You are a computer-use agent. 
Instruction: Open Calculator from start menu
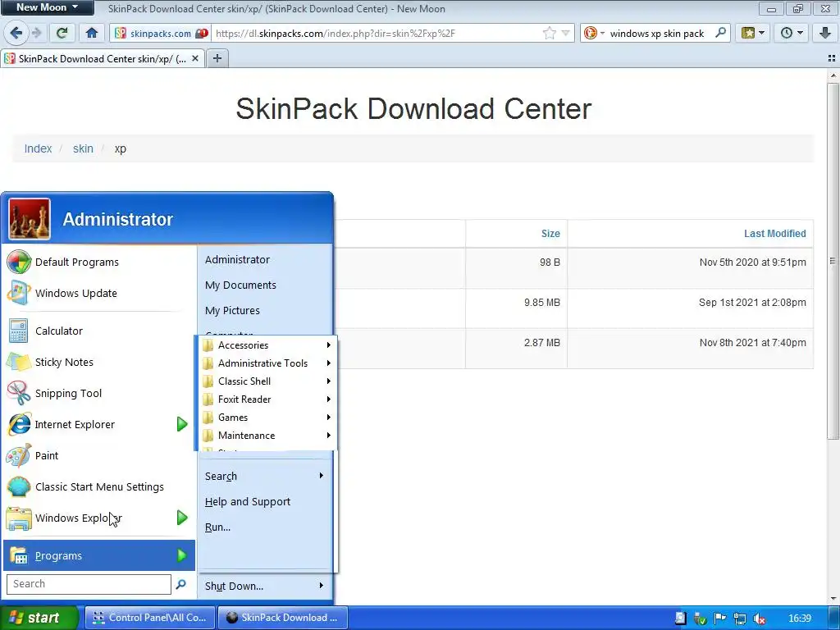(x=99, y=331)
